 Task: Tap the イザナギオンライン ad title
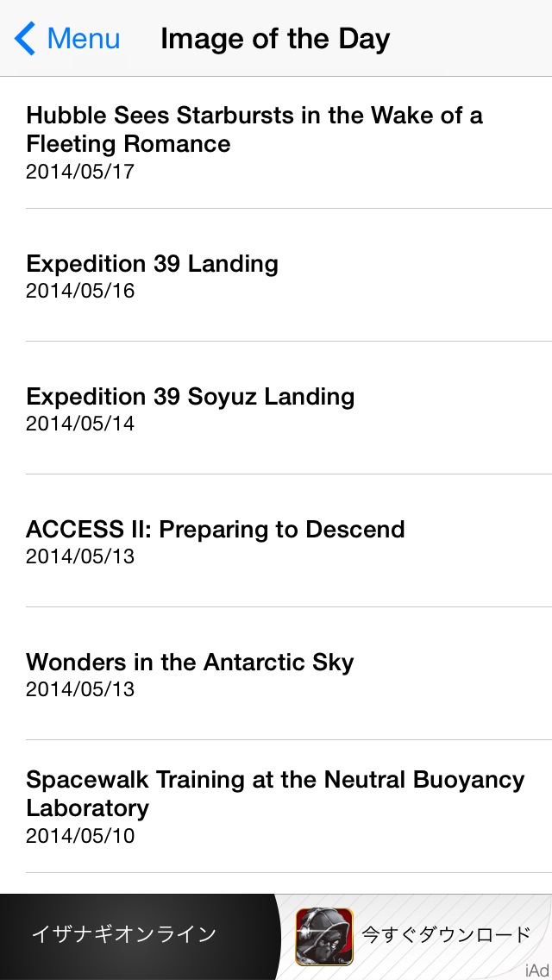123,934
